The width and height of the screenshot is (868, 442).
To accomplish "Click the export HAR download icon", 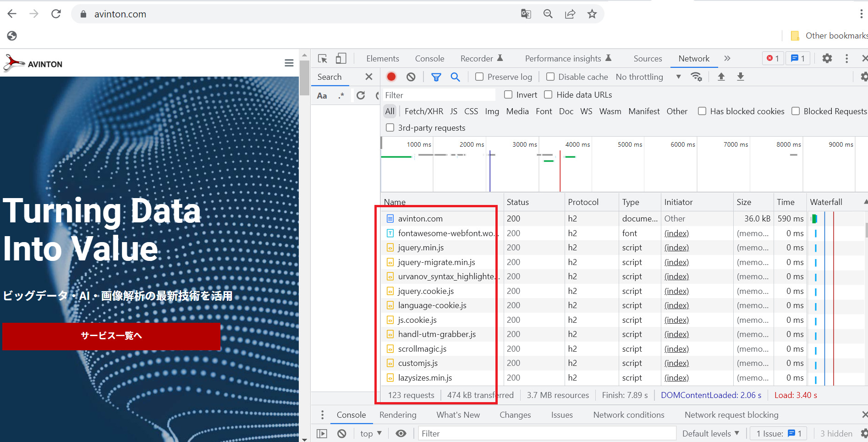I will pos(740,77).
